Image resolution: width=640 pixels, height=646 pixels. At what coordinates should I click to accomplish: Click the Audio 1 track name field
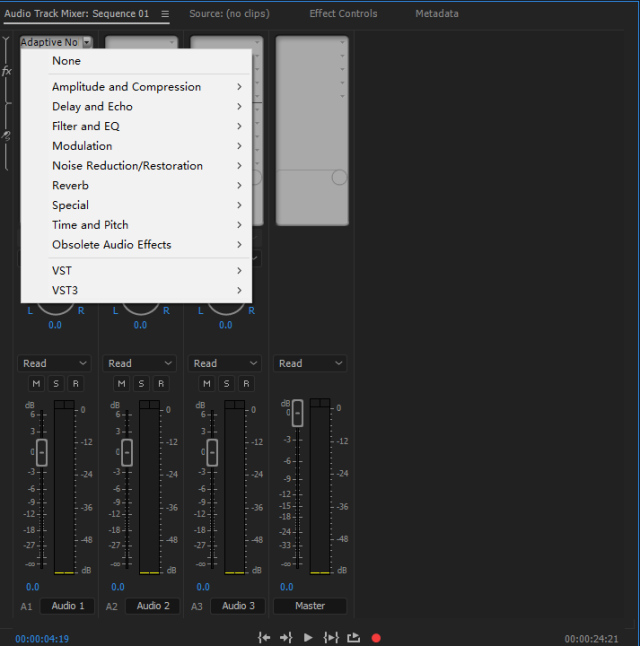[x=68, y=606]
